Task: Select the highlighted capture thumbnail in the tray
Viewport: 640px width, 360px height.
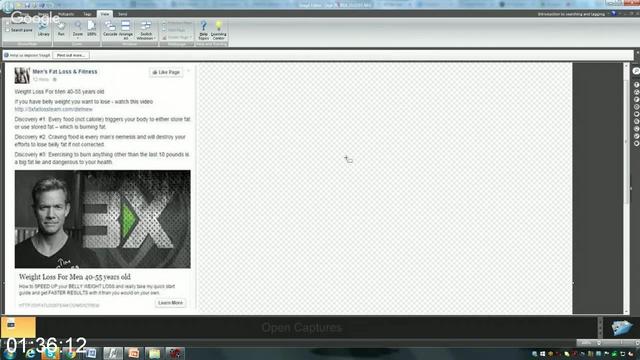Action: point(18,327)
